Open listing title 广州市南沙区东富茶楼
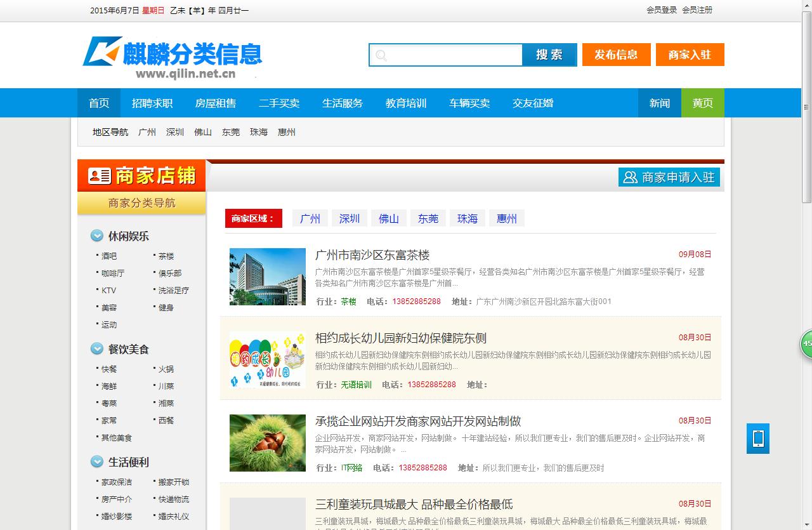The width and height of the screenshot is (812, 530). (x=372, y=255)
